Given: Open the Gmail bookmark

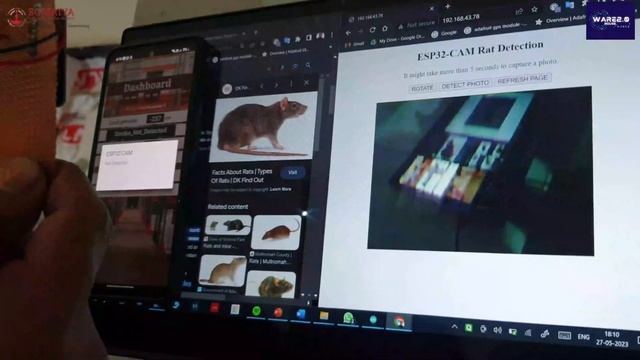Looking at the screenshot, I should (x=355, y=44).
